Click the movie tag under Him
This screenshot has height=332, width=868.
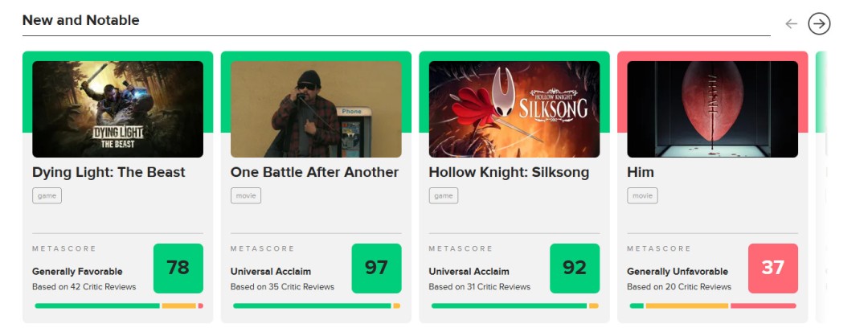point(642,195)
